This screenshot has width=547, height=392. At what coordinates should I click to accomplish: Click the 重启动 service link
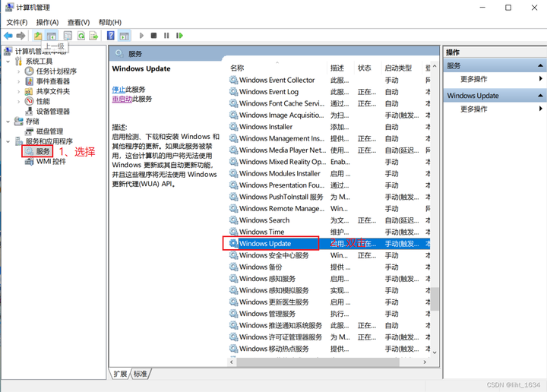(x=122, y=99)
